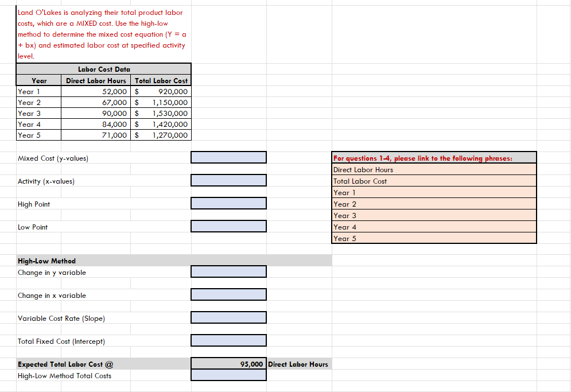Click the Variable Cost Rate (Slope) cell

pyautogui.click(x=228, y=317)
